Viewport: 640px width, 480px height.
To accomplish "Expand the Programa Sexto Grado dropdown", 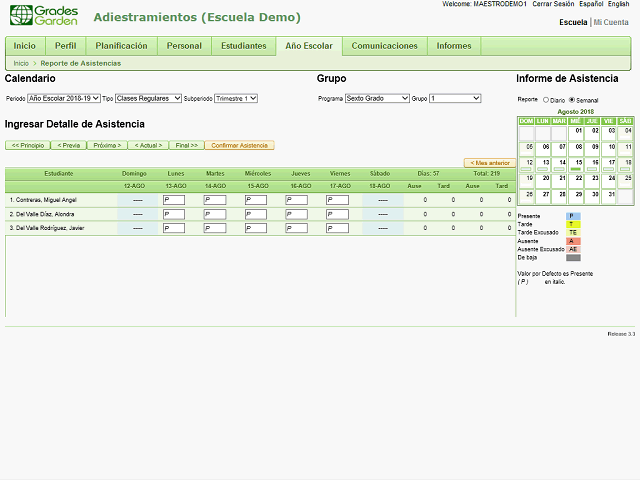I will [377, 99].
